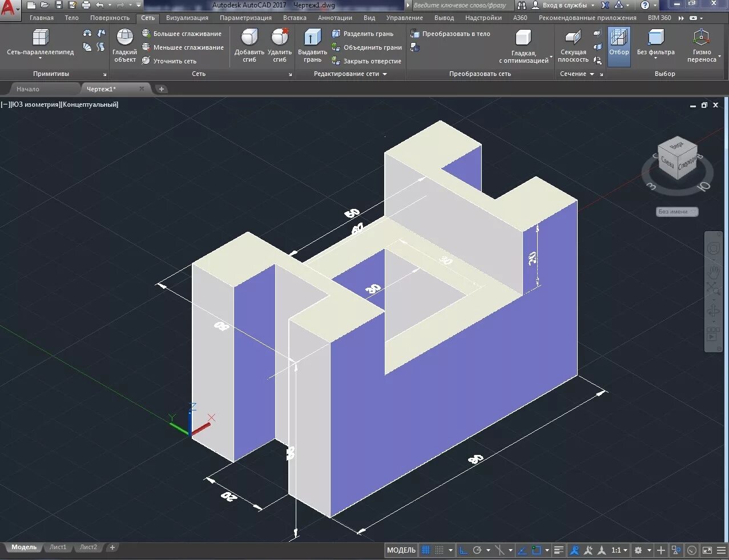Open the 1:1 annotation scale dropdown

point(619,550)
